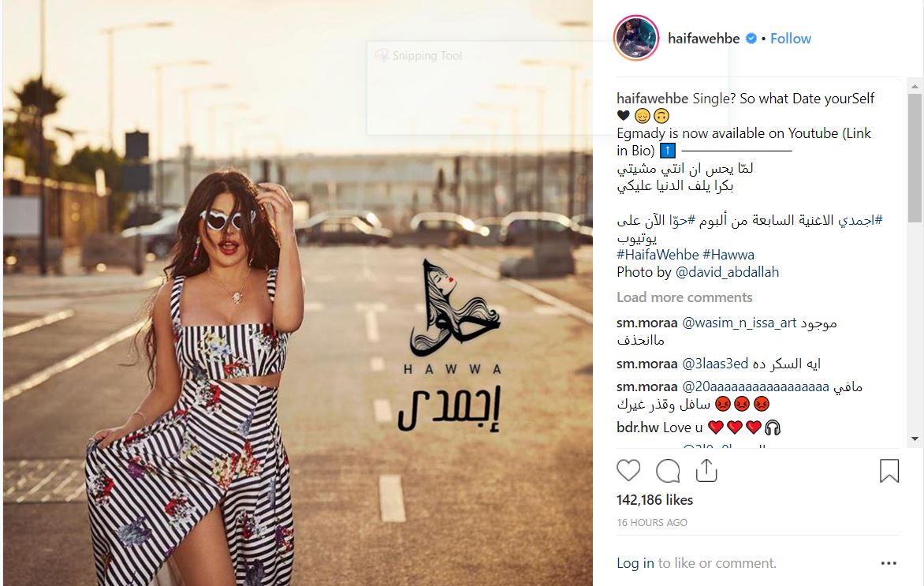Open the #HaifaWehbe hashtag
The height and width of the screenshot is (586, 924).
(x=657, y=255)
